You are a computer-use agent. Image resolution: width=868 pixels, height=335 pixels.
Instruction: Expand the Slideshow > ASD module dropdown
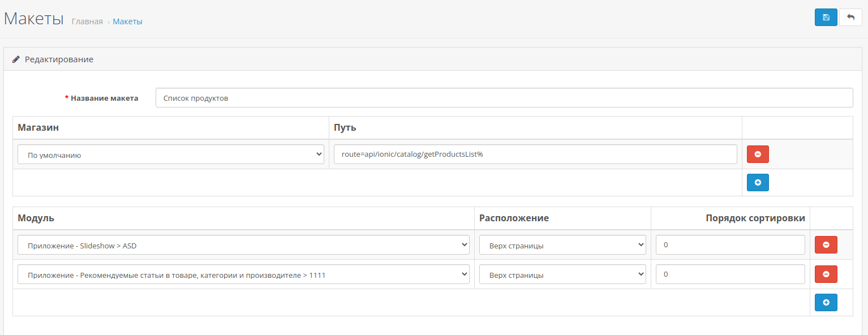point(243,245)
